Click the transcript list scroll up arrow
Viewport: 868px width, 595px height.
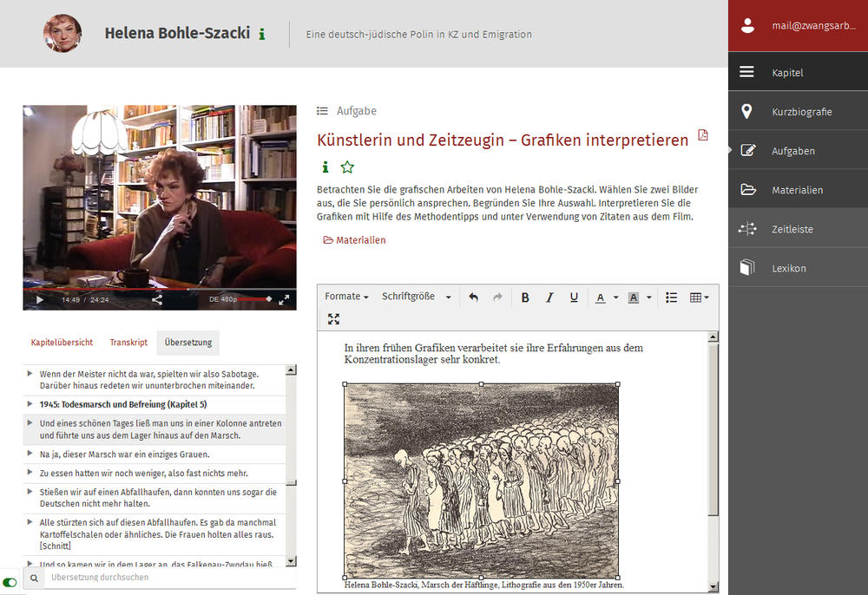pos(291,369)
